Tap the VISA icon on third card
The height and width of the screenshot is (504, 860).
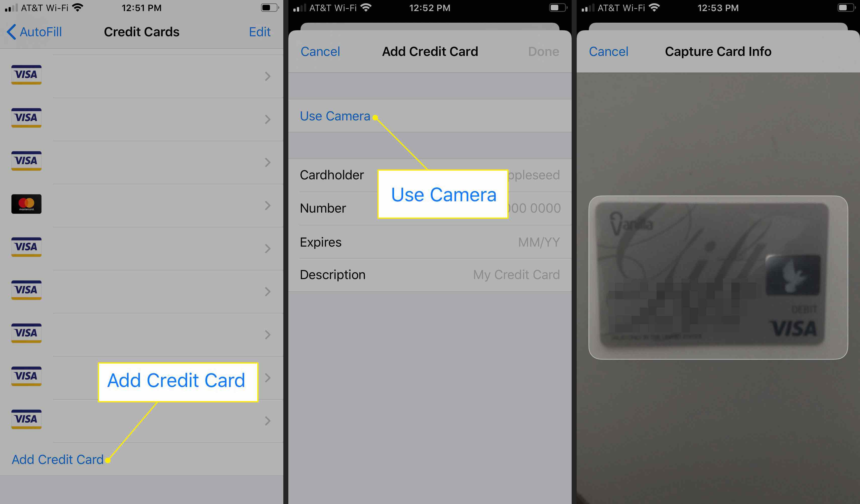(25, 160)
